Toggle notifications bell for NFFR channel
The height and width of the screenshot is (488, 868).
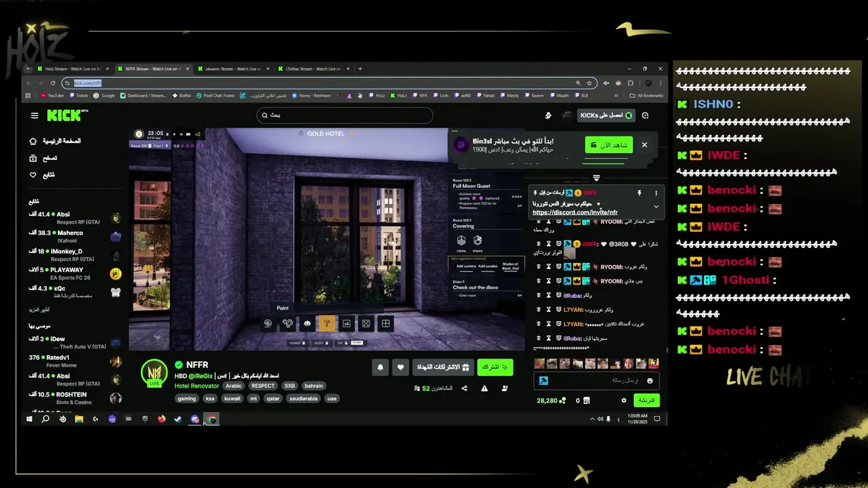pyautogui.click(x=380, y=367)
